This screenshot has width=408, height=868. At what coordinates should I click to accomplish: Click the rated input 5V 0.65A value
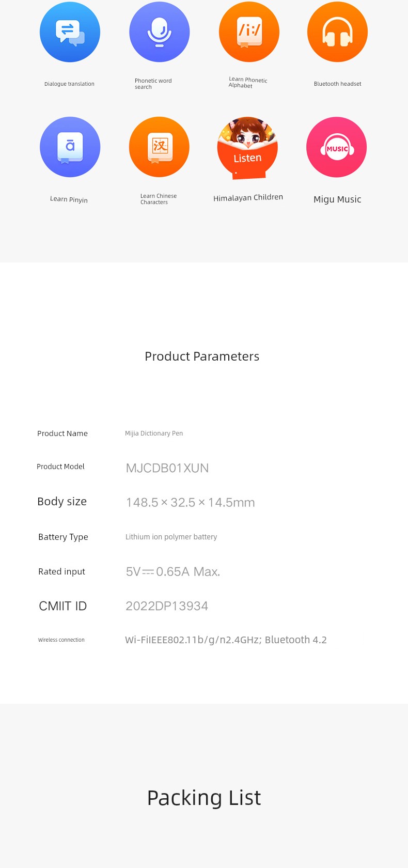click(173, 571)
